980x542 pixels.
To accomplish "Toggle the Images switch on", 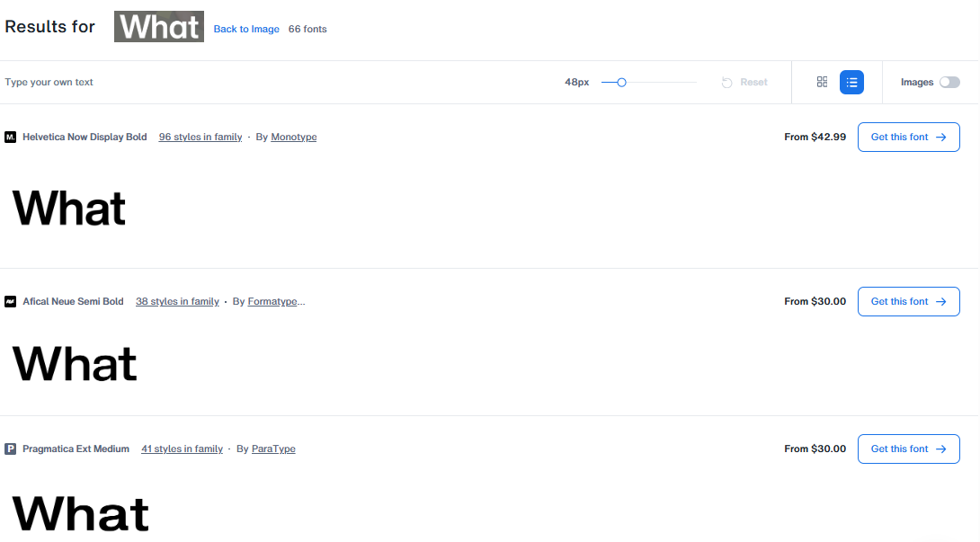I will click(949, 82).
